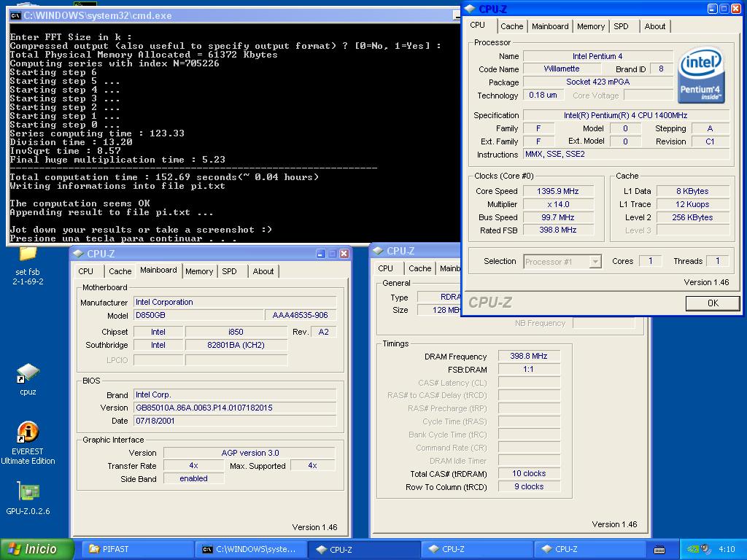Open EVEREST Ultimate Edition desktop icon
Image resolution: width=747 pixels, height=560 pixels.
28,443
